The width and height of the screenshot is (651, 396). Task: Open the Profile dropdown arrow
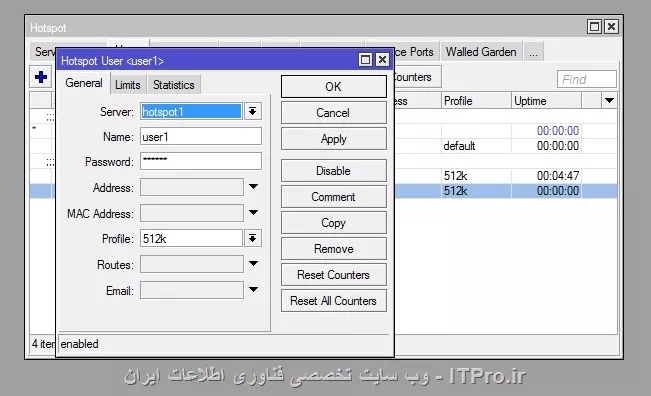(252, 238)
